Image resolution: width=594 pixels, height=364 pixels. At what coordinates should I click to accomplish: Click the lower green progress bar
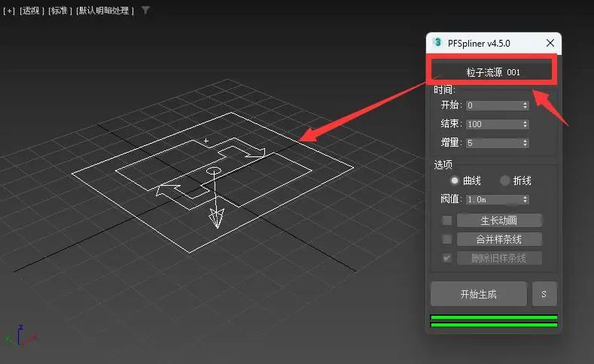click(494, 325)
